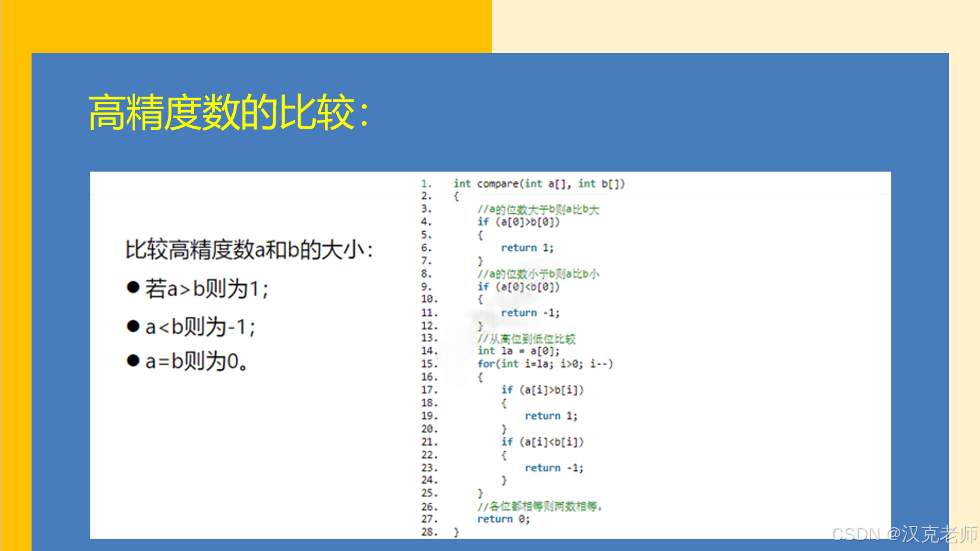This screenshot has height=551, width=980.
Task: Click the heading 比较高精度数a和b的大小:
Action: point(249,250)
